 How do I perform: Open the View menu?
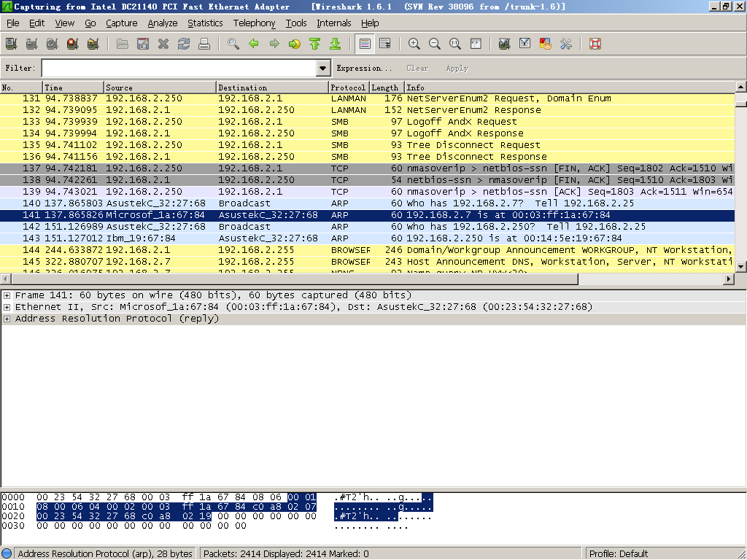pyautogui.click(x=64, y=23)
